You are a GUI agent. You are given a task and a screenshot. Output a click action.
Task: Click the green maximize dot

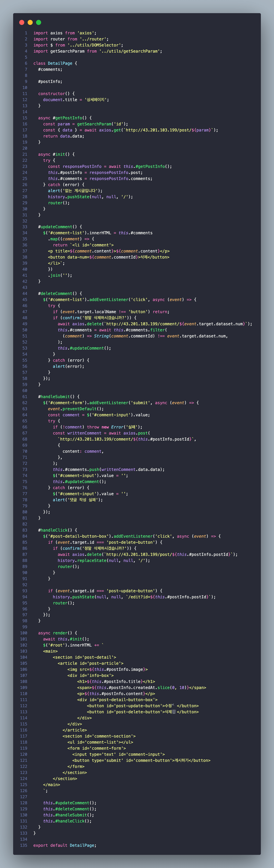(38, 22)
